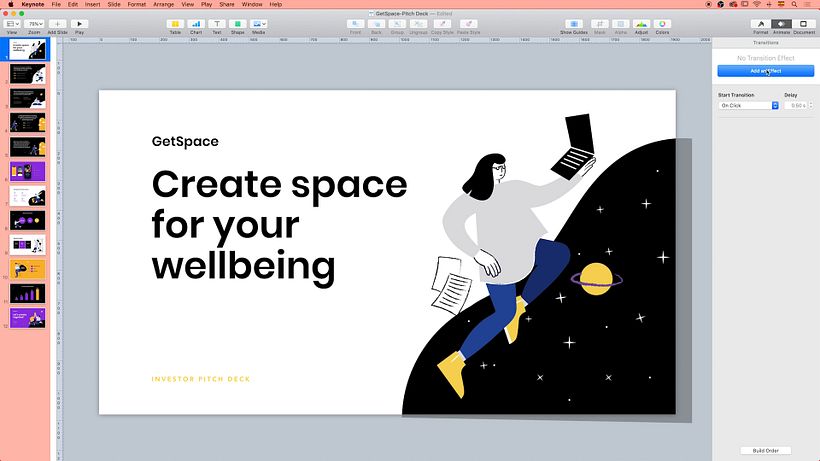Screen dimensions: 820x461
Task: Open the Insert menu in menu bar
Action: [x=91, y=5]
